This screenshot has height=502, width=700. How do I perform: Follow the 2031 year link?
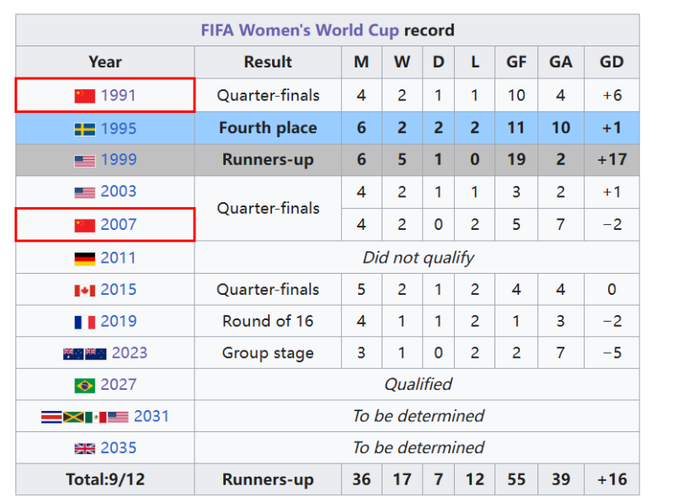click(x=152, y=416)
